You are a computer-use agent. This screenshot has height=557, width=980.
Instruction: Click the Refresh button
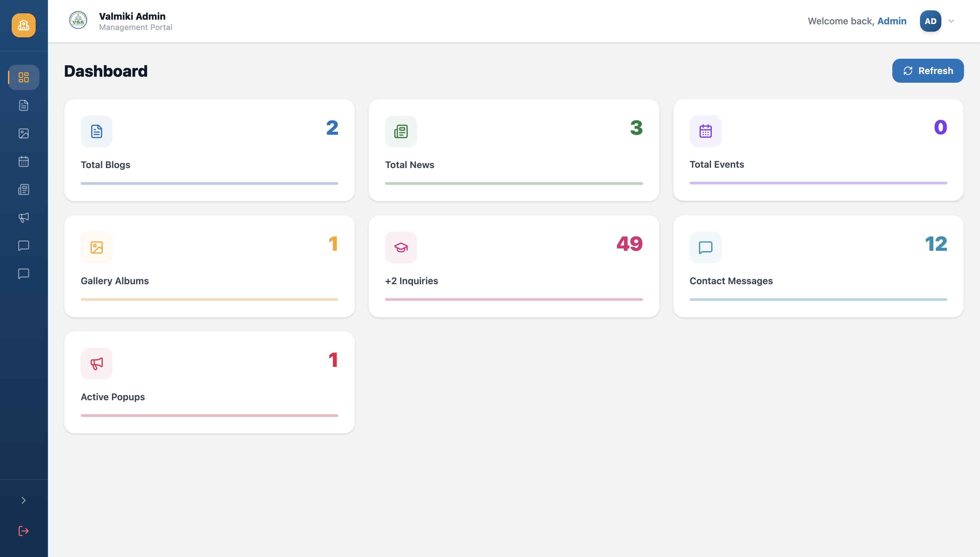pyautogui.click(x=928, y=71)
